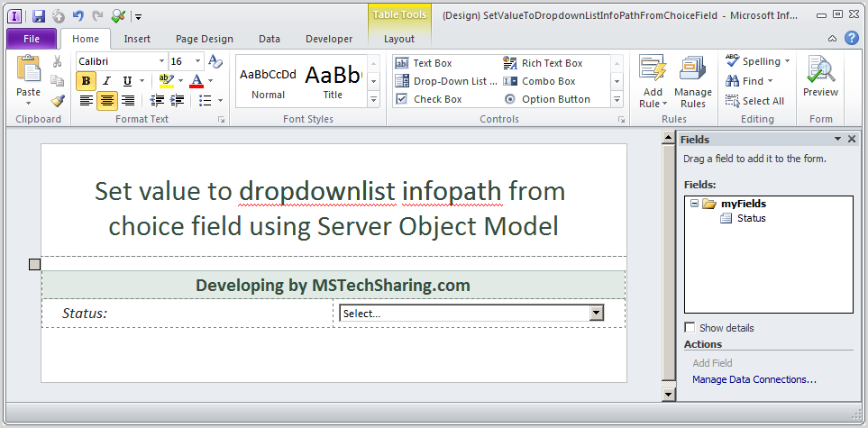Open the Controls group dialog launcher
This screenshot has height=428, width=868.
coord(621,119)
